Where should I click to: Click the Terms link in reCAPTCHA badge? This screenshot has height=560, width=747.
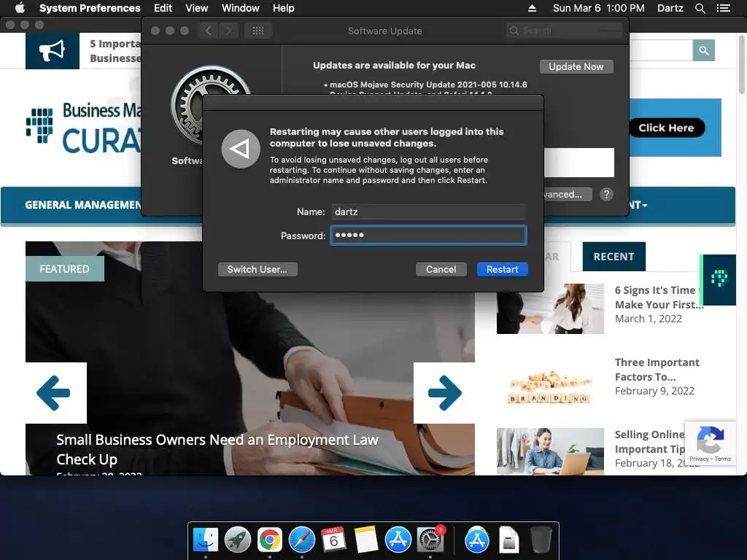[722, 459]
